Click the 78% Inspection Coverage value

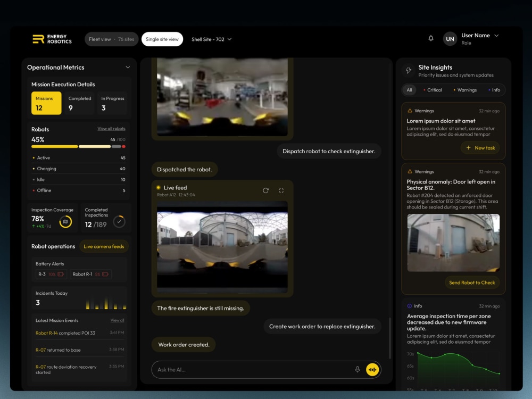38,219
